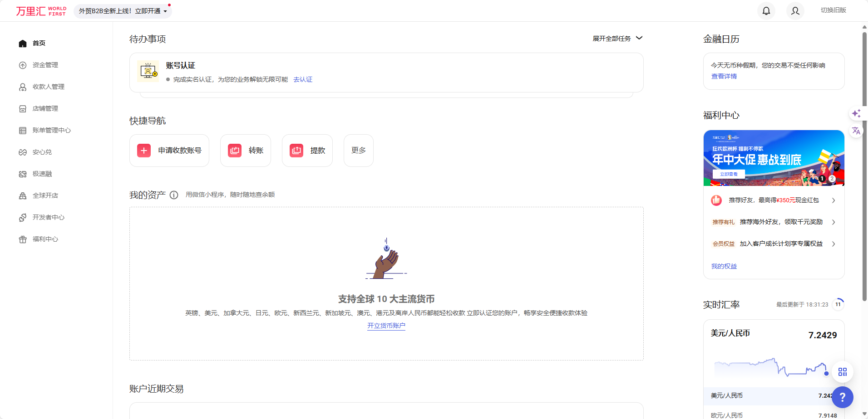Open arrow for 推荐好友 cash red packet row

[833, 200]
